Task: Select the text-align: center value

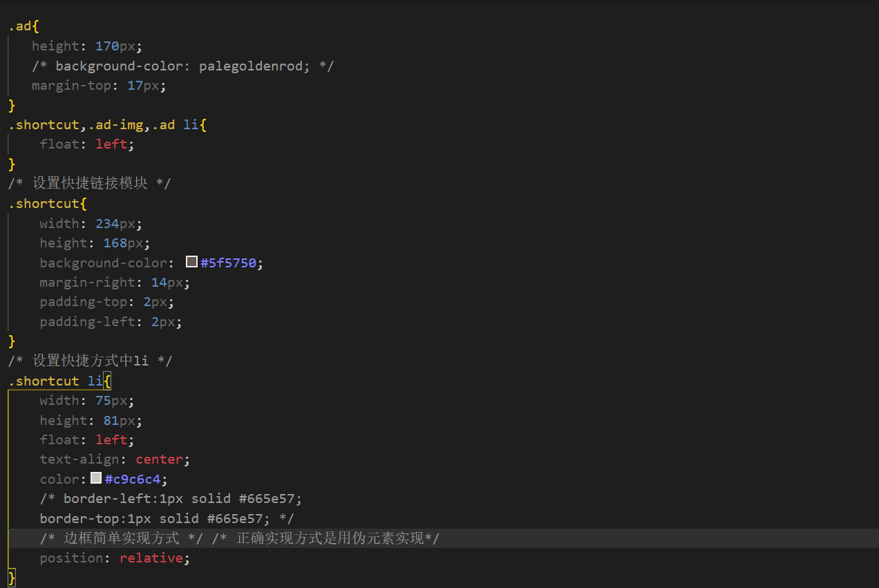Action: (x=160, y=459)
